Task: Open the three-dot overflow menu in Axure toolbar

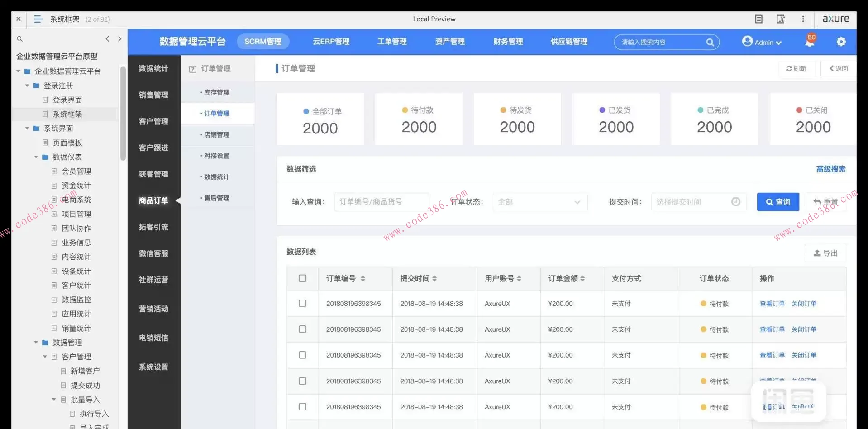Action: coord(803,19)
